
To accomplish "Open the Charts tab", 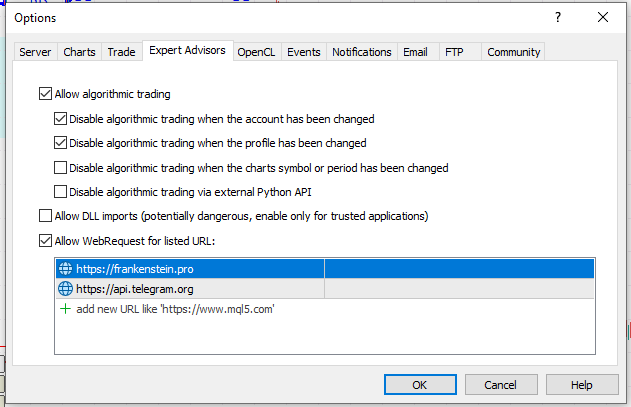I will (x=80, y=52).
